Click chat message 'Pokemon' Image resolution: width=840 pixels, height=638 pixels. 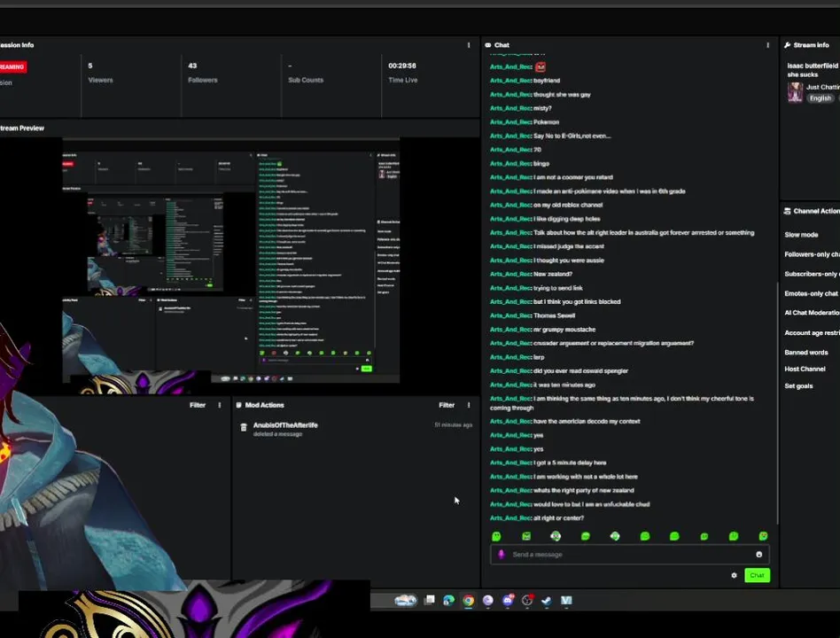pos(547,122)
